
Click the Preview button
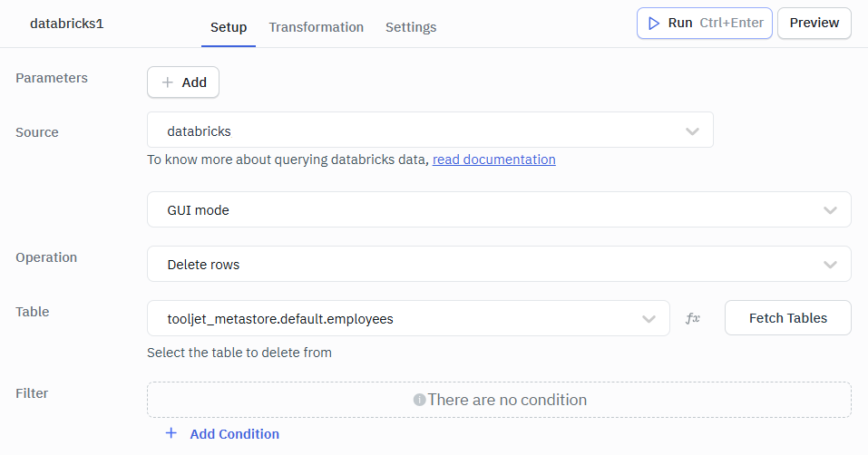coord(814,24)
